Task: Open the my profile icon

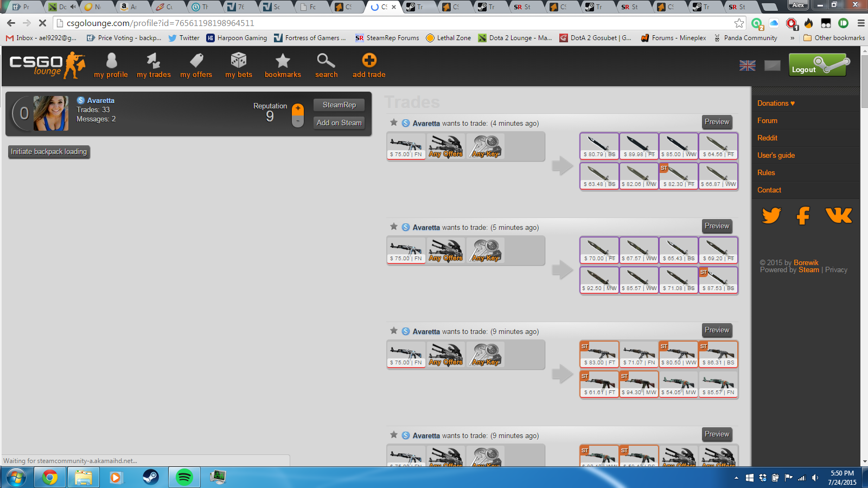Action: click(111, 61)
